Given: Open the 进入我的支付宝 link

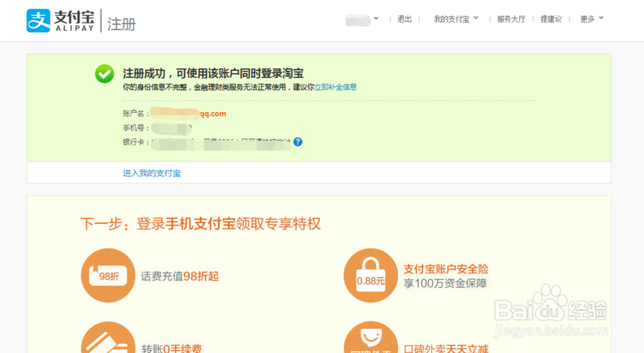Looking at the screenshot, I should (151, 173).
